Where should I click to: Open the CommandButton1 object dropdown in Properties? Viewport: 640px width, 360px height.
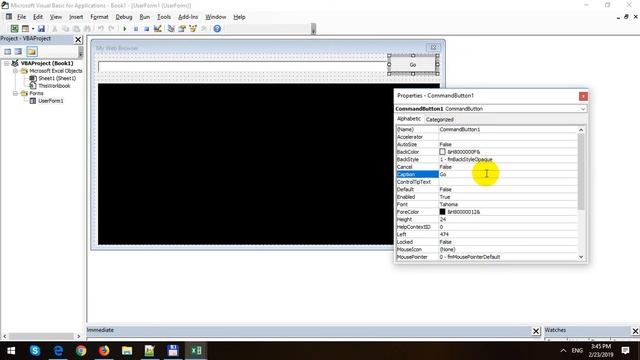click(582, 109)
